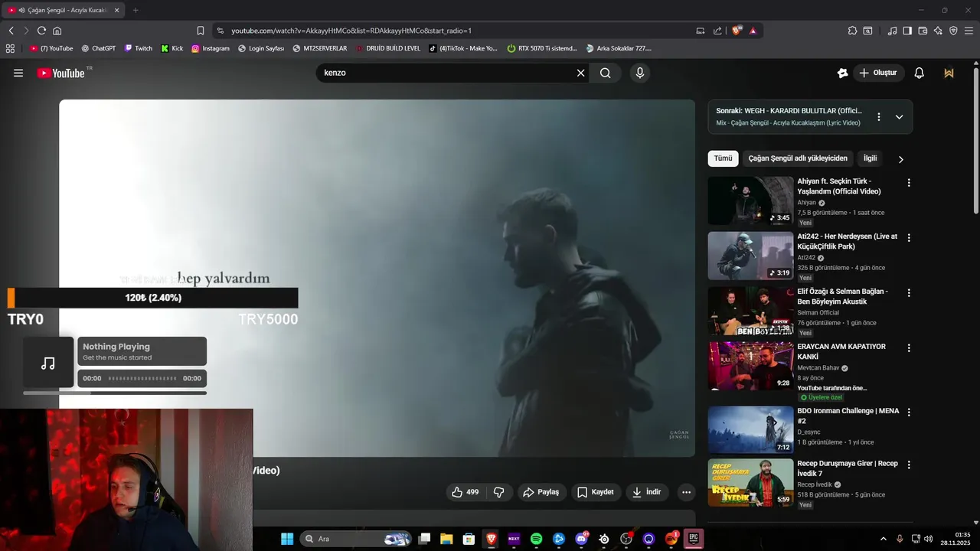This screenshot has height=551, width=980.
Task: Clear the search box with the X
Action: [580, 73]
